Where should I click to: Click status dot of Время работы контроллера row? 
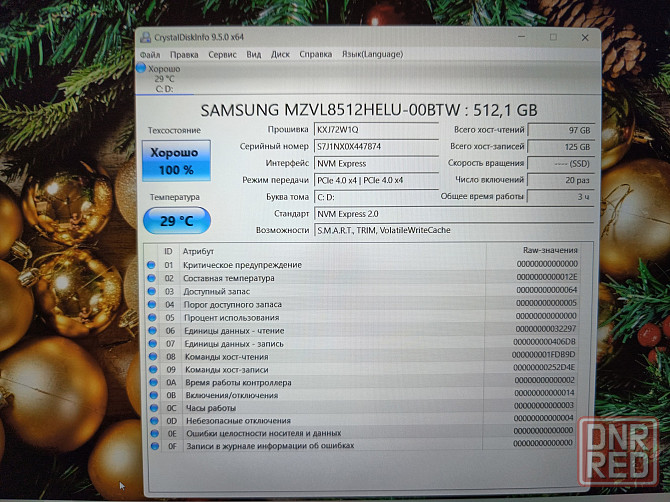pyautogui.click(x=154, y=382)
